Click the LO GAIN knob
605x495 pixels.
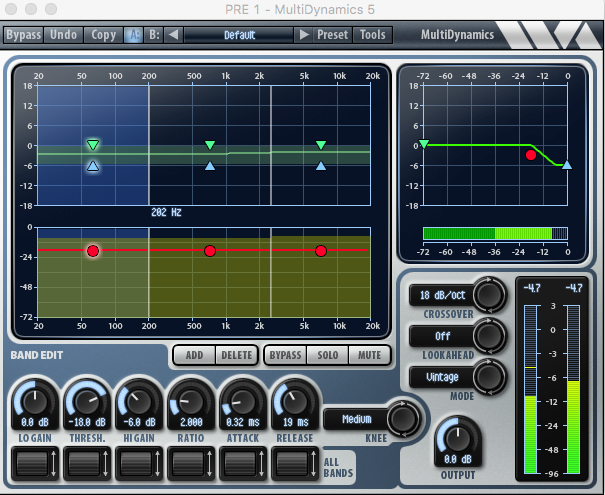point(35,402)
